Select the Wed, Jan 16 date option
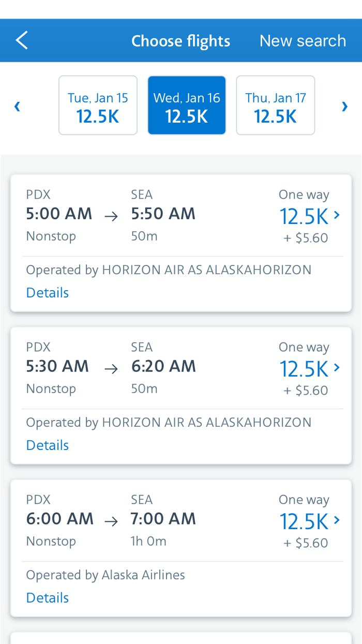The image size is (362, 644). coord(187,105)
